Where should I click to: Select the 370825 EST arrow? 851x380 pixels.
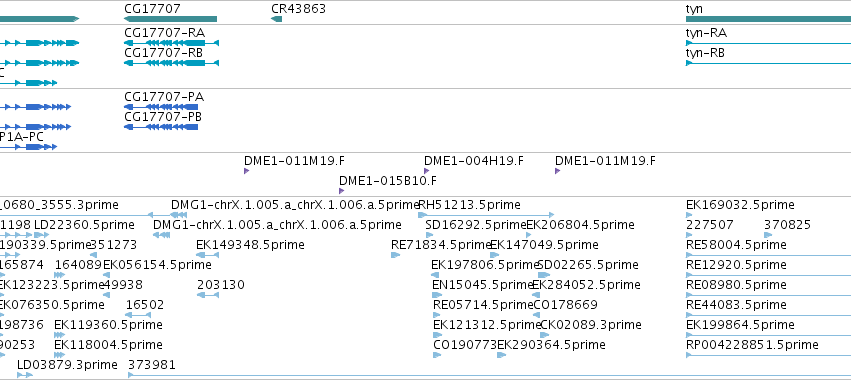point(768,235)
